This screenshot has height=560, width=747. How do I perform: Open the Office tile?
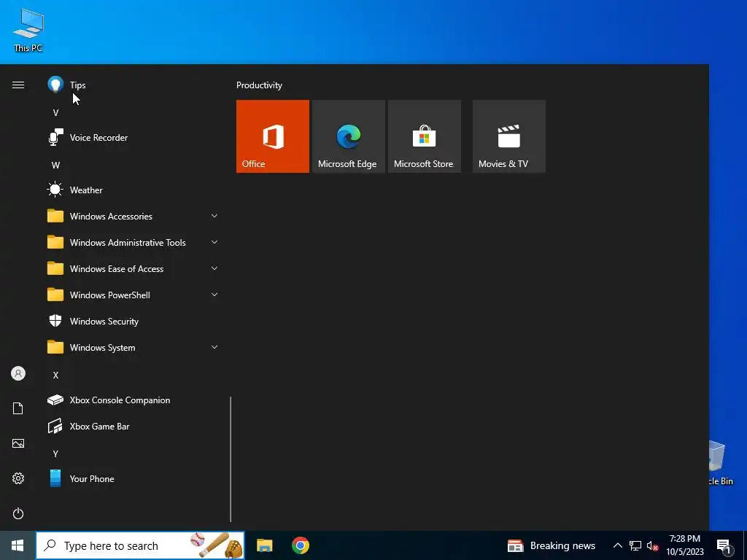pos(273,136)
